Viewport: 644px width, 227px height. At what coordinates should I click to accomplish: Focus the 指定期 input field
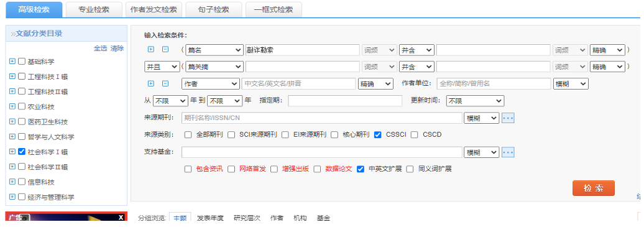click(x=345, y=101)
